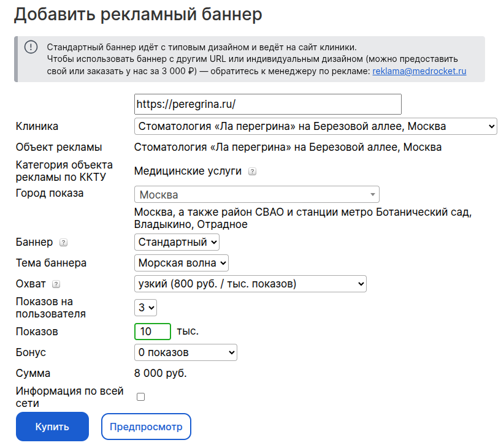
Task: Click the Сумма value 8 000 руб.
Action: pyautogui.click(x=161, y=373)
